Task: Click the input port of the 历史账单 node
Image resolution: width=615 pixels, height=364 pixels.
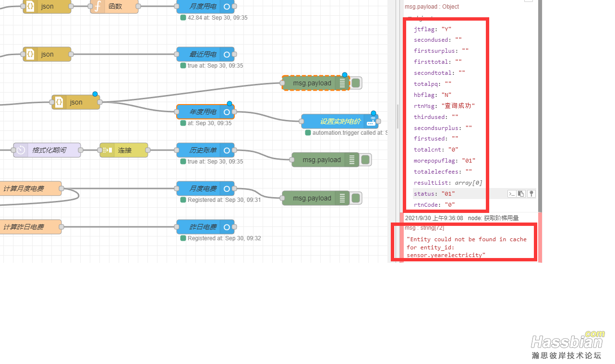Action: coord(177,150)
